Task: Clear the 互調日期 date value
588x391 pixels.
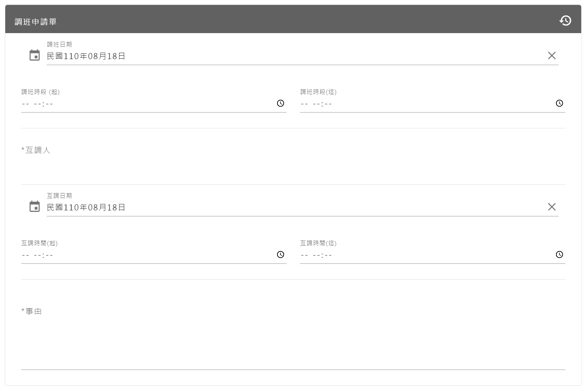Action: (x=551, y=207)
